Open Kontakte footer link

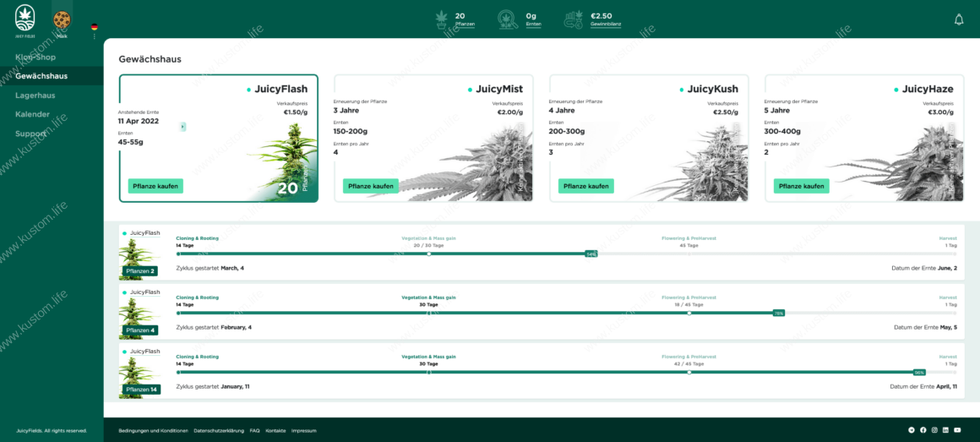[275, 431]
